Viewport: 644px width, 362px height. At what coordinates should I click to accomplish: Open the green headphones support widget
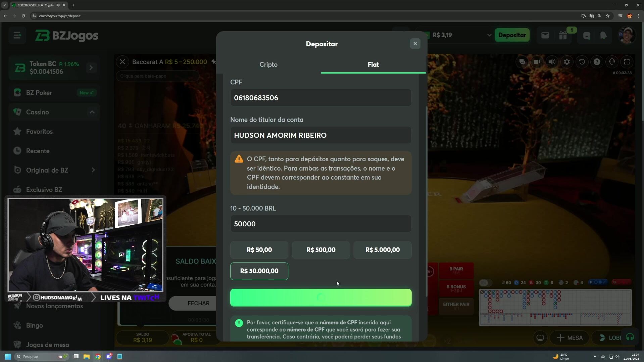630,337
